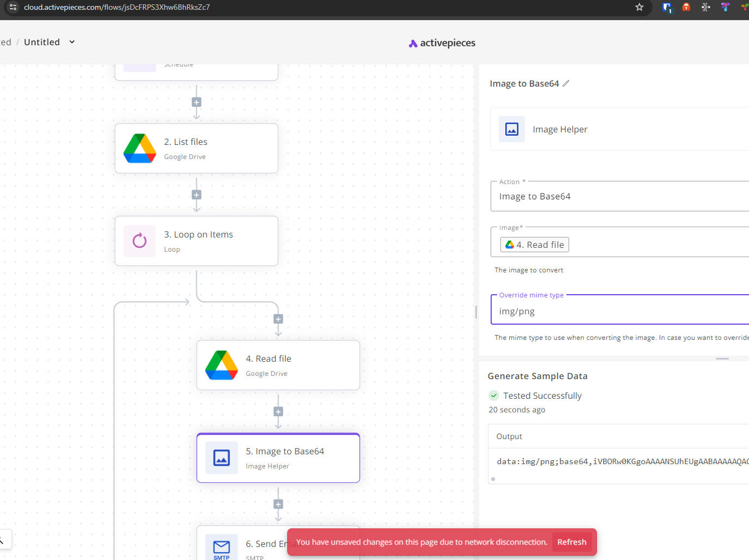The width and height of the screenshot is (749, 560).
Task: Click the purple funnel browser extension icon
Action: pos(725,7)
